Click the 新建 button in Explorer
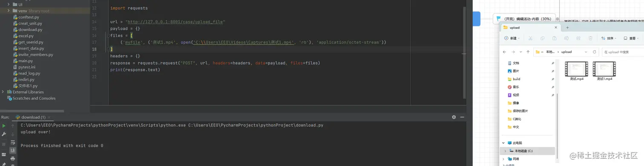Screen dimensions: 644x166 [x=512, y=38]
